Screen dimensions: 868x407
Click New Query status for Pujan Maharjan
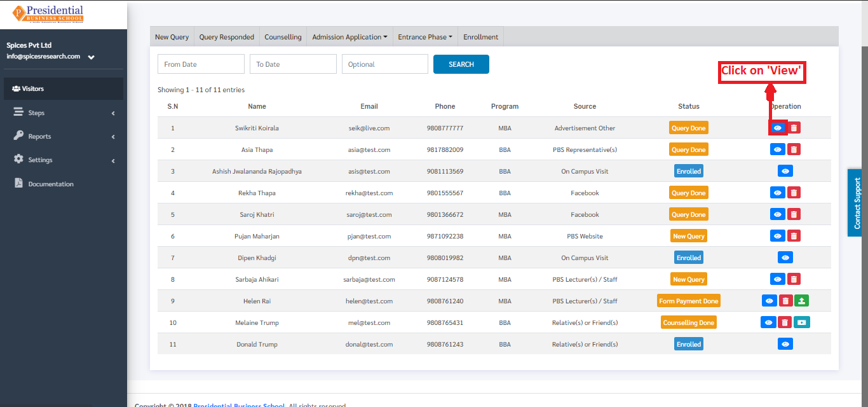[x=688, y=236]
